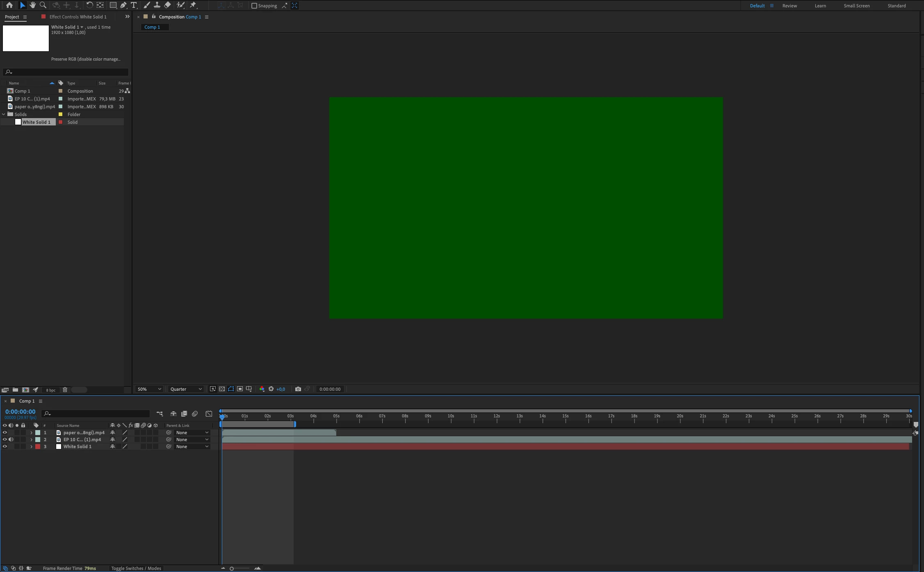This screenshot has height=572, width=924.
Task: Click the 8 bpc color depth button
Action: click(x=51, y=390)
